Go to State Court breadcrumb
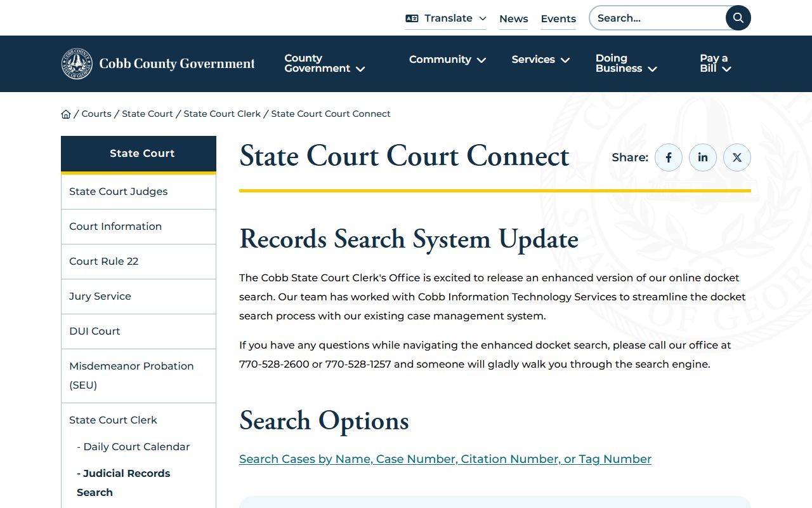The image size is (812, 508). point(147,114)
